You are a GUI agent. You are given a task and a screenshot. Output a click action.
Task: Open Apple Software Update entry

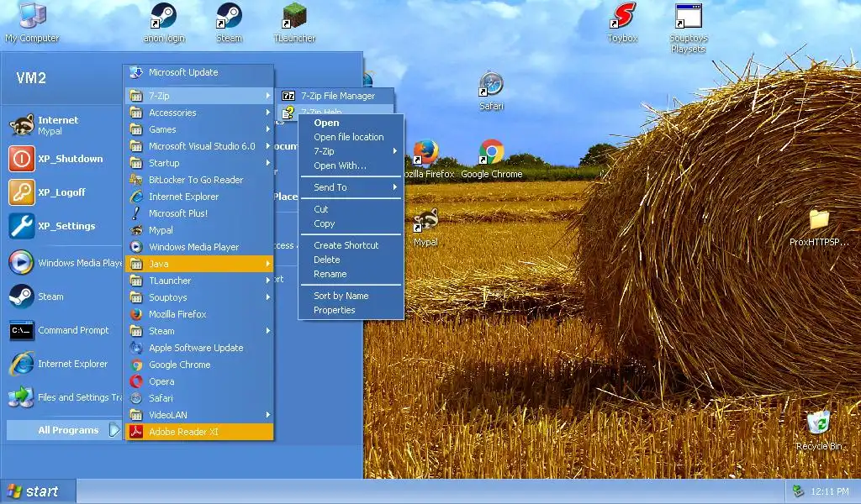coord(198,348)
